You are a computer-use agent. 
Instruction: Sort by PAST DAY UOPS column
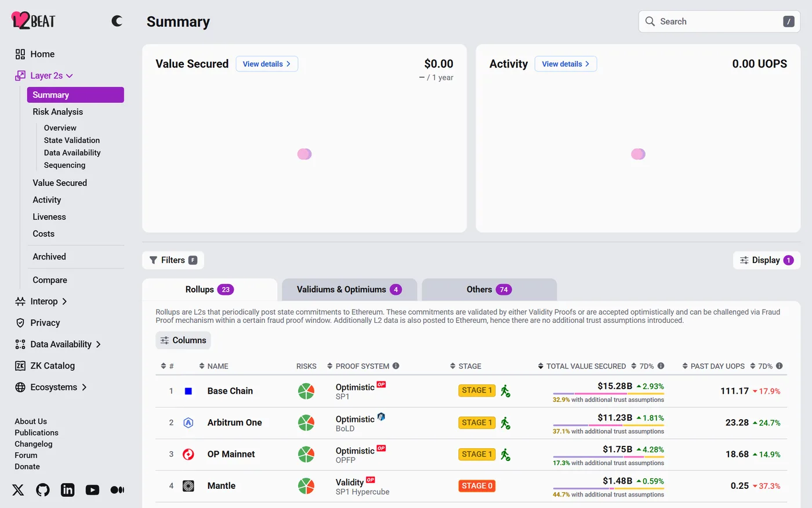(713, 366)
